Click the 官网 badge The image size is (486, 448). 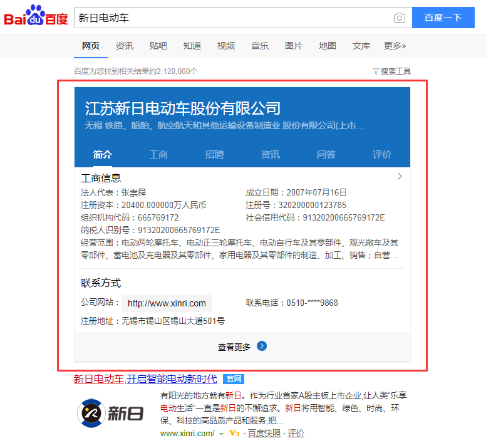(234, 379)
